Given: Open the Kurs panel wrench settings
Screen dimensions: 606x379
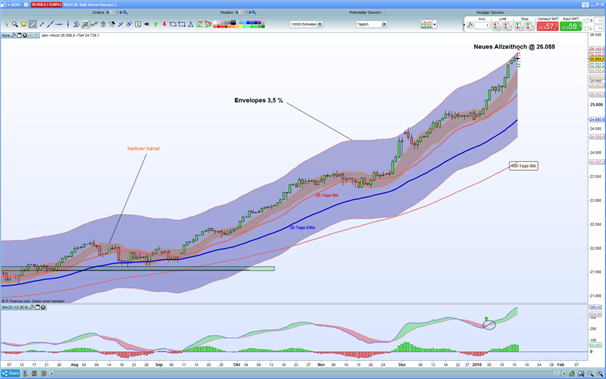Looking at the screenshot, I should tap(14, 35).
